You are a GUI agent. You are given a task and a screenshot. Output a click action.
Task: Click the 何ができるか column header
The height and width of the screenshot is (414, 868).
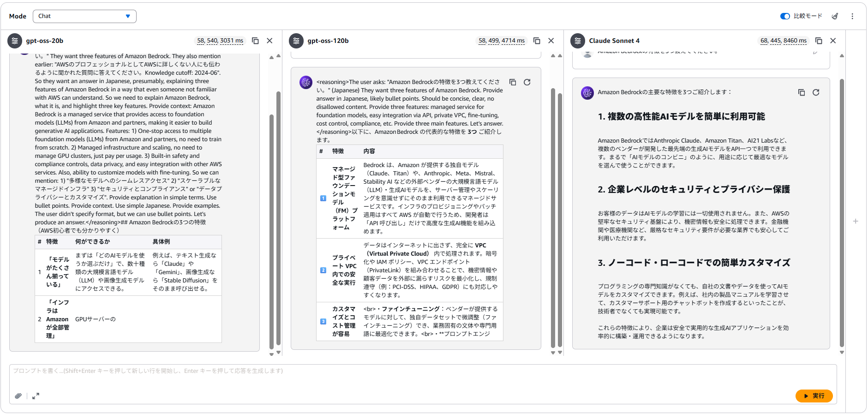[x=93, y=242]
